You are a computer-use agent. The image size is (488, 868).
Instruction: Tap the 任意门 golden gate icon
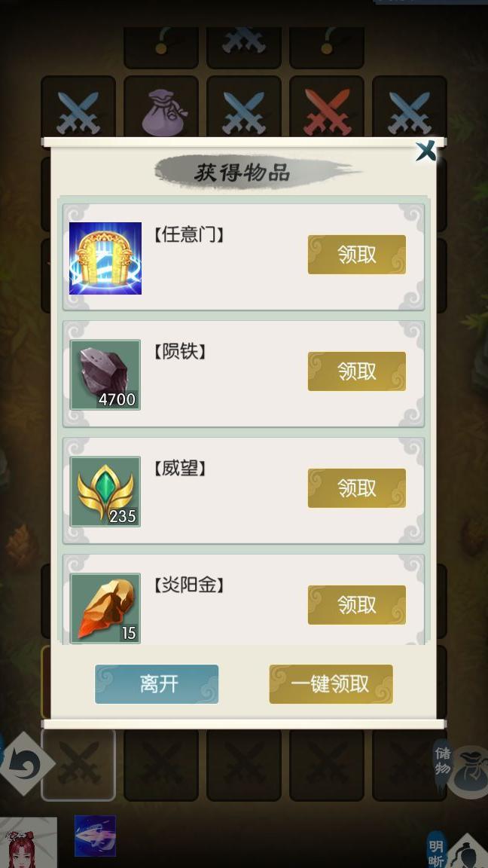[x=105, y=258]
